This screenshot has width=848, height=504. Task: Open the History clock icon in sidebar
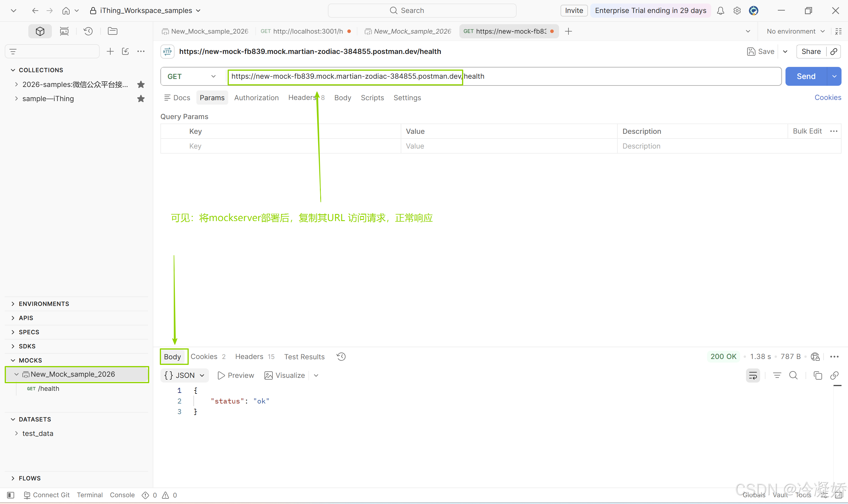(88, 31)
